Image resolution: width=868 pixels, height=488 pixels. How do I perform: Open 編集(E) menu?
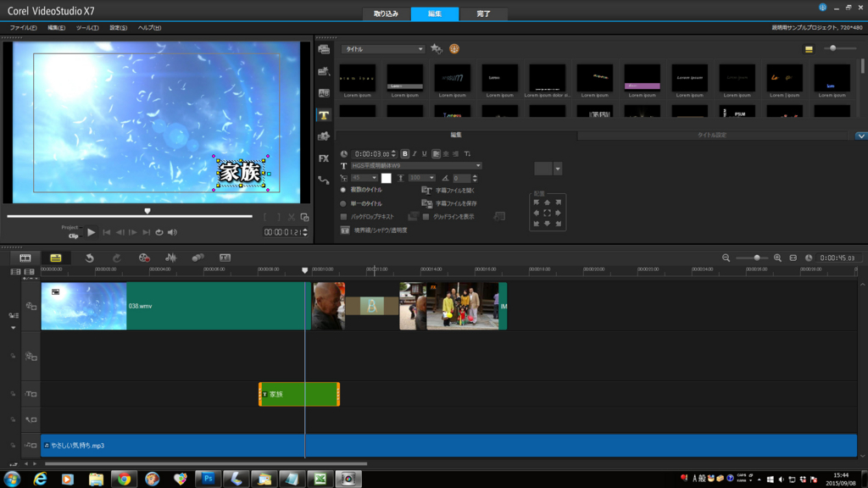point(56,28)
